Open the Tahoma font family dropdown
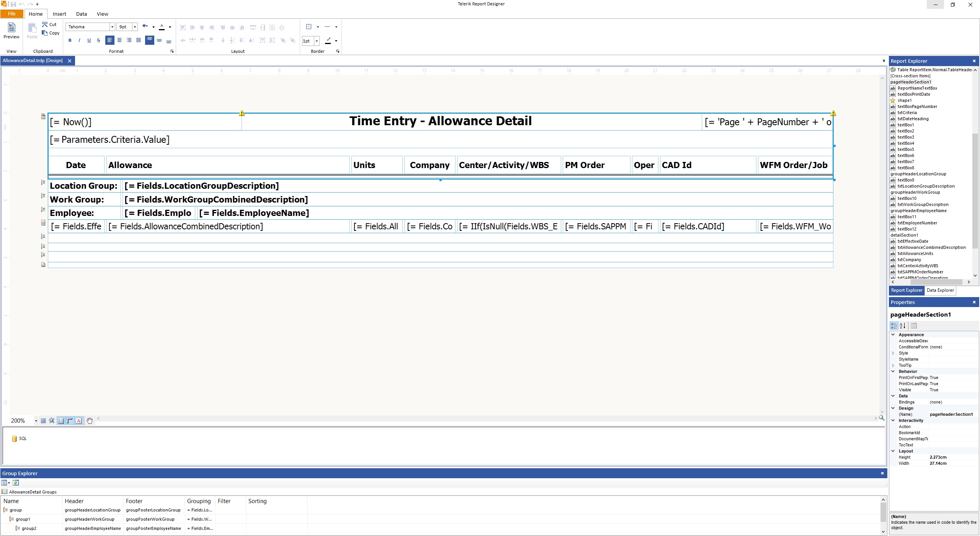 112,27
